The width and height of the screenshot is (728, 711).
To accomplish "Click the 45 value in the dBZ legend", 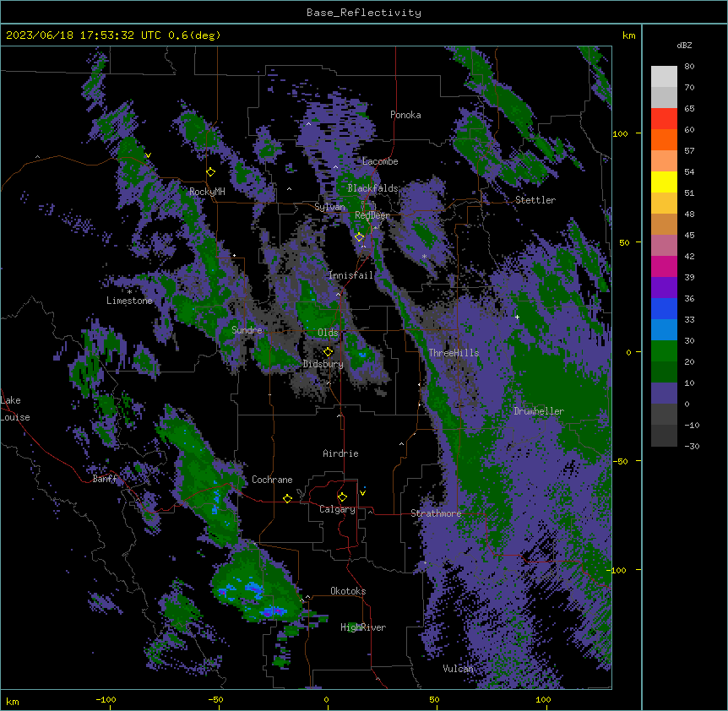I will click(689, 236).
